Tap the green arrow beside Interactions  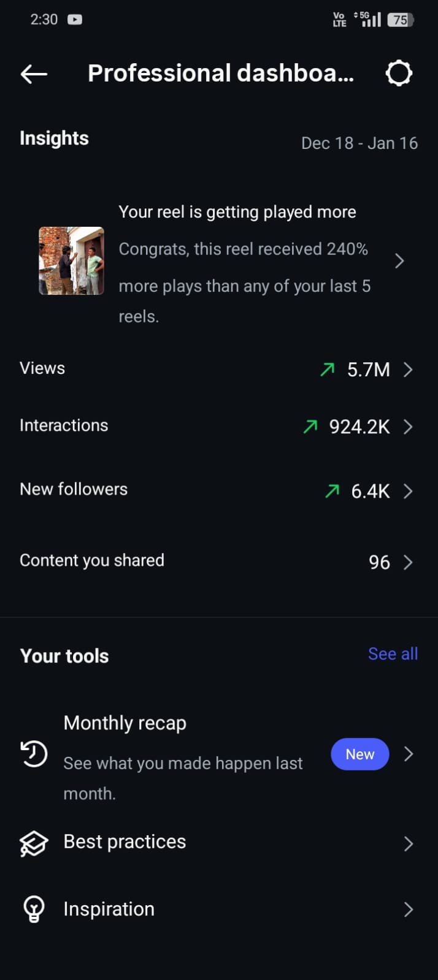pyautogui.click(x=310, y=426)
